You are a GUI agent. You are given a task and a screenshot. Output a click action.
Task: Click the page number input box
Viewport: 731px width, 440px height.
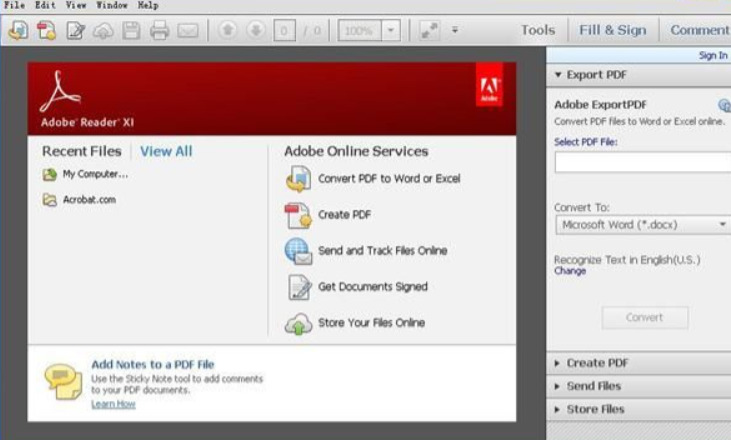(284, 31)
